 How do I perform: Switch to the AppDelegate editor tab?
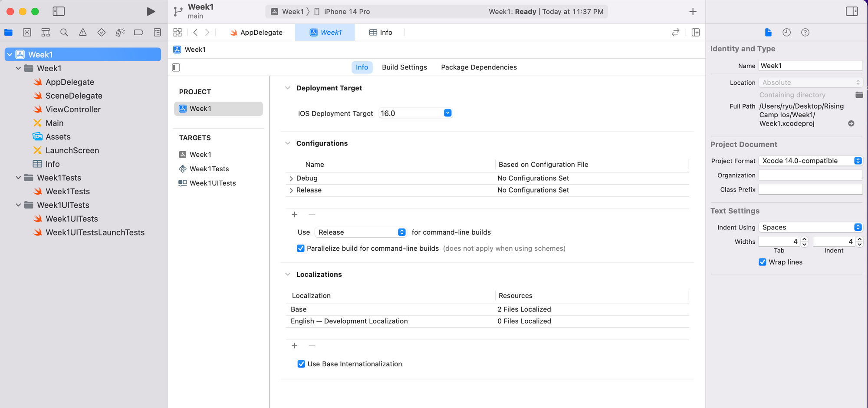point(256,33)
